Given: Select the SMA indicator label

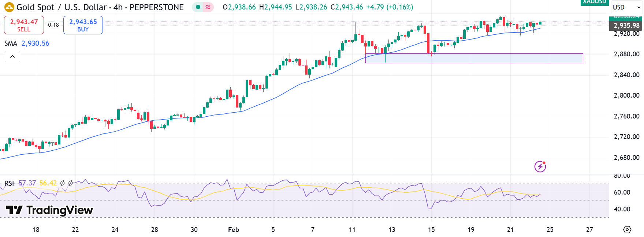Looking at the screenshot, I should (x=11, y=43).
